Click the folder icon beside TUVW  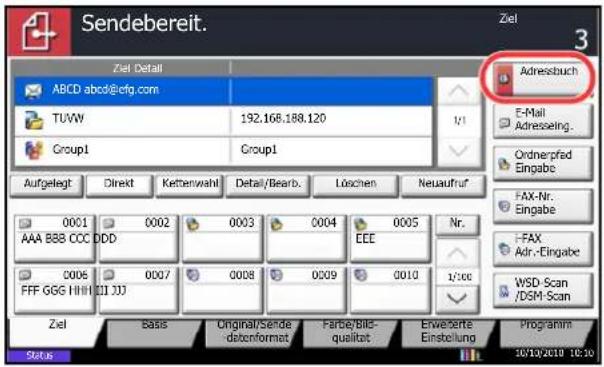[34, 120]
